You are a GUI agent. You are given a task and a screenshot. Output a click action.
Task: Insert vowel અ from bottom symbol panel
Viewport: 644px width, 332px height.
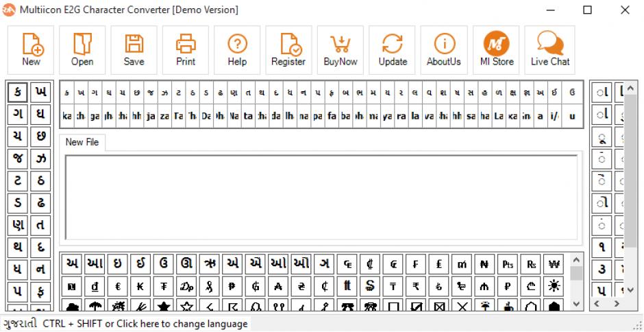point(72,264)
